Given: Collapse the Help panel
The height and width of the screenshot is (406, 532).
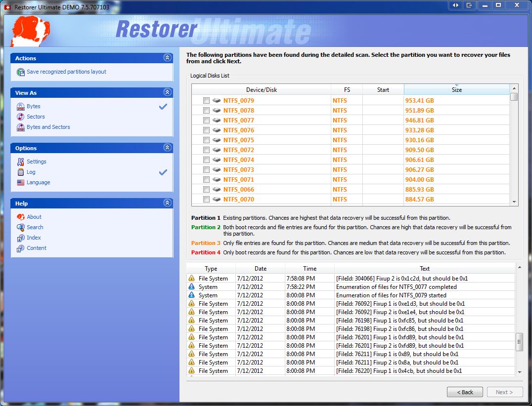Looking at the screenshot, I should [167, 203].
